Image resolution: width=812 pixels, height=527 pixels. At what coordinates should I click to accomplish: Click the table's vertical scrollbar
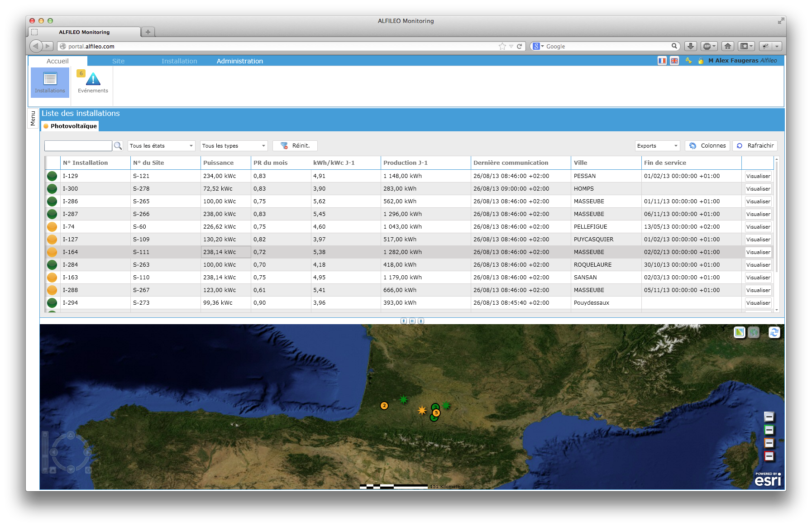[777, 234]
